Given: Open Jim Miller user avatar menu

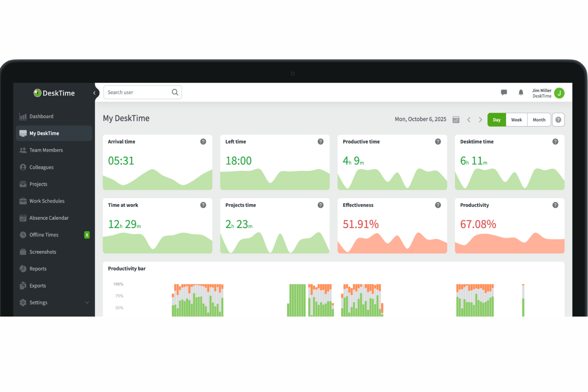Looking at the screenshot, I should (x=559, y=93).
